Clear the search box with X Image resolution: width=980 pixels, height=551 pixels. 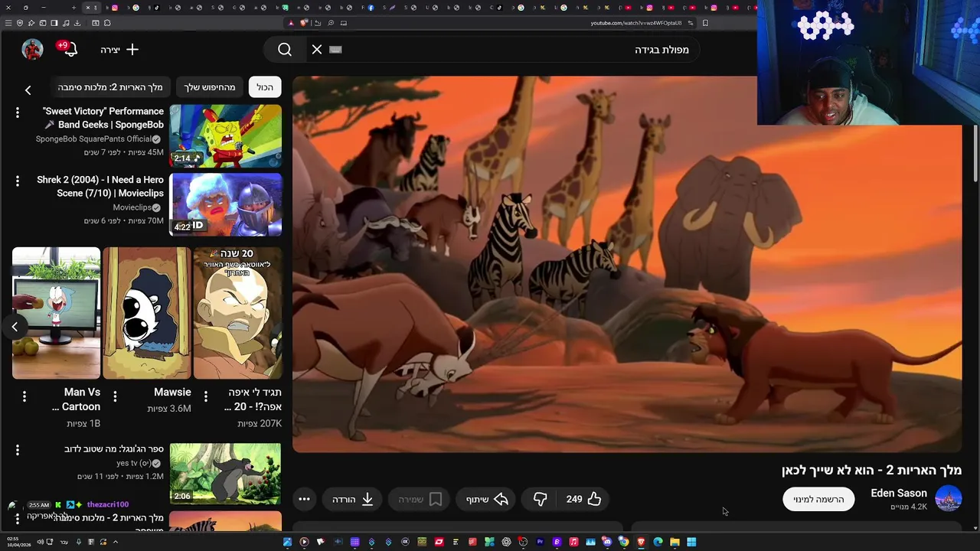coord(317,50)
